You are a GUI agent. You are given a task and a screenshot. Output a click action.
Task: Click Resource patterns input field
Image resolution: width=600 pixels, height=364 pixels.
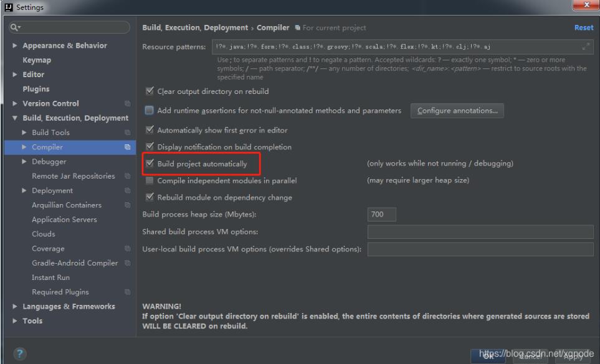point(402,47)
